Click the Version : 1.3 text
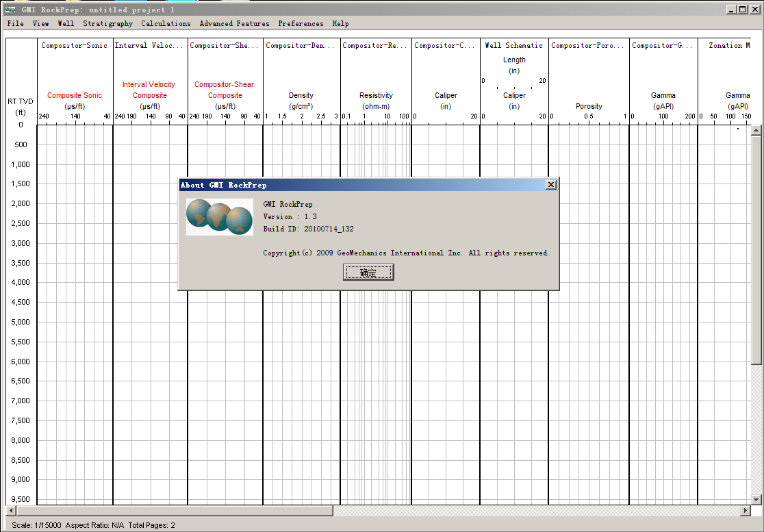This screenshot has width=764, height=532. coord(290,217)
